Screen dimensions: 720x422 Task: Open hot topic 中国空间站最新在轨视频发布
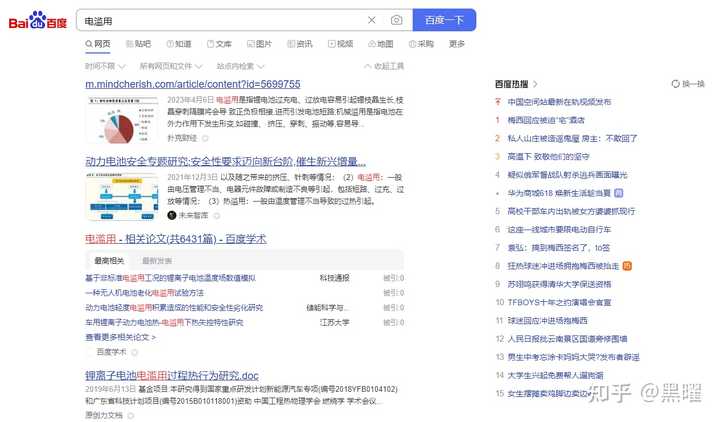(x=559, y=101)
